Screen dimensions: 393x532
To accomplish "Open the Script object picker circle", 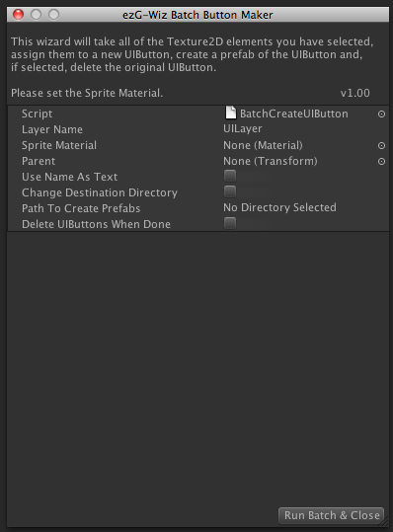I will [381, 114].
